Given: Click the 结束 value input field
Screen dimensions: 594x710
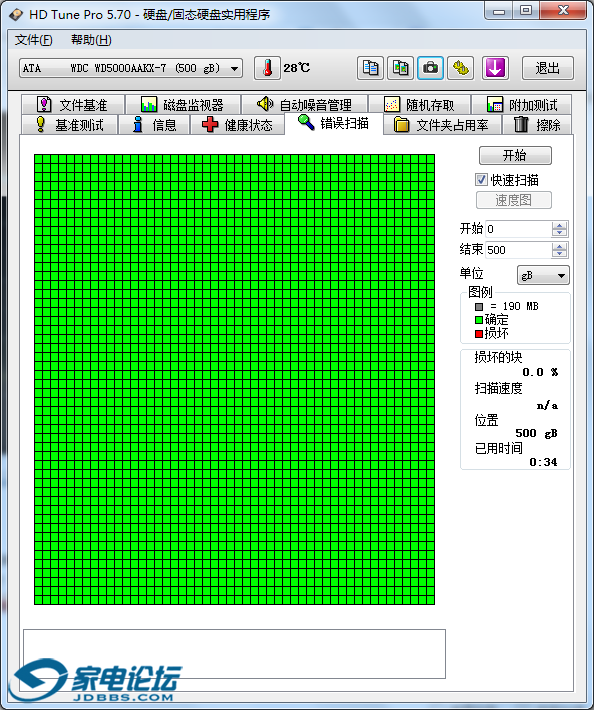Looking at the screenshot, I should (518, 250).
